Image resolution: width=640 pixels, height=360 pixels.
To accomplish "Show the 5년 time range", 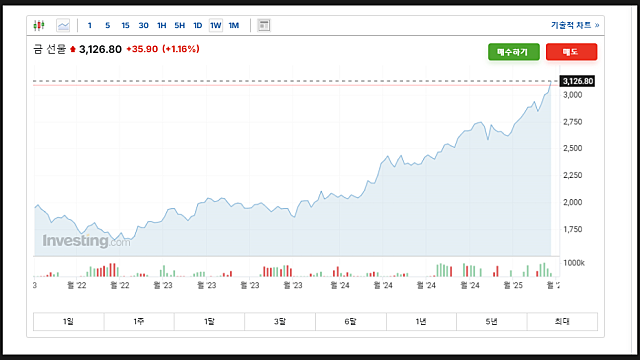I will pyautogui.click(x=491, y=322).
